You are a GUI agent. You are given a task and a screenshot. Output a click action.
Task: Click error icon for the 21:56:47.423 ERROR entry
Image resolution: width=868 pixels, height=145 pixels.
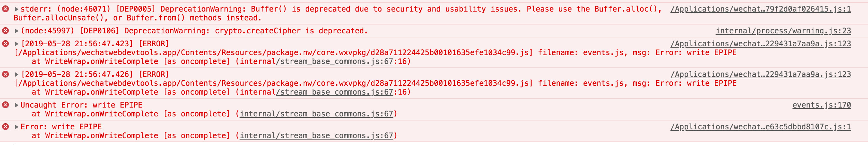tap(5, 44)
